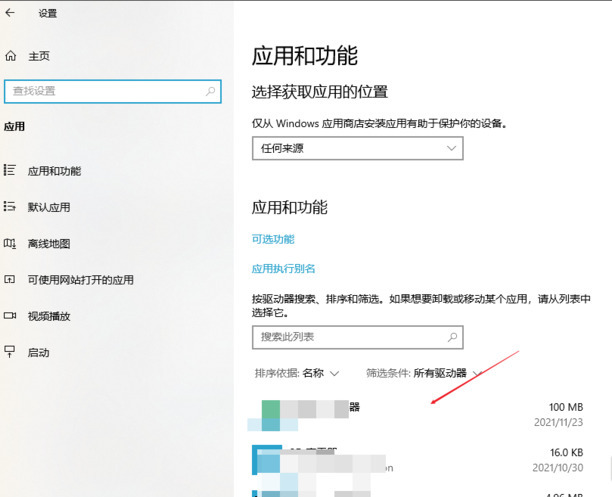Viewport: 612px width, 497px height.
Task: Click the 应用和功能 sidebar list icon
Action: [x=10, y=170]
